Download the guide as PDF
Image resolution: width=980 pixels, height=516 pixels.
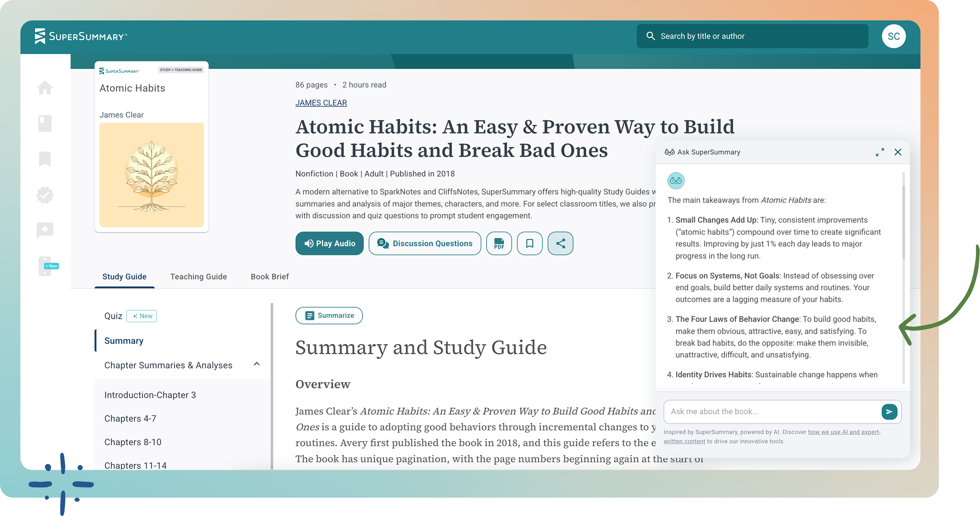(x=499, y=243)
